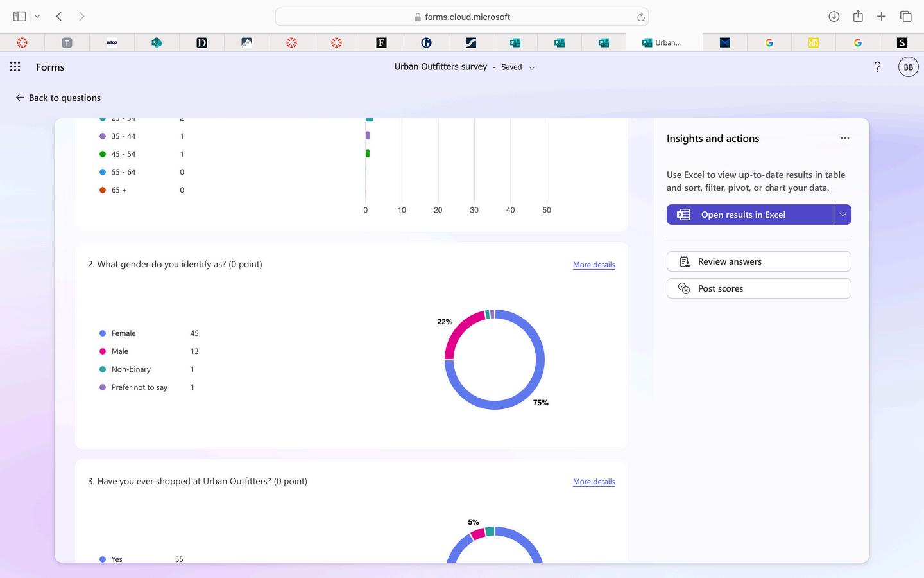Click the 65 + legend color dot
This screenshot has height=578, width=924.
(x=103, y=190)
